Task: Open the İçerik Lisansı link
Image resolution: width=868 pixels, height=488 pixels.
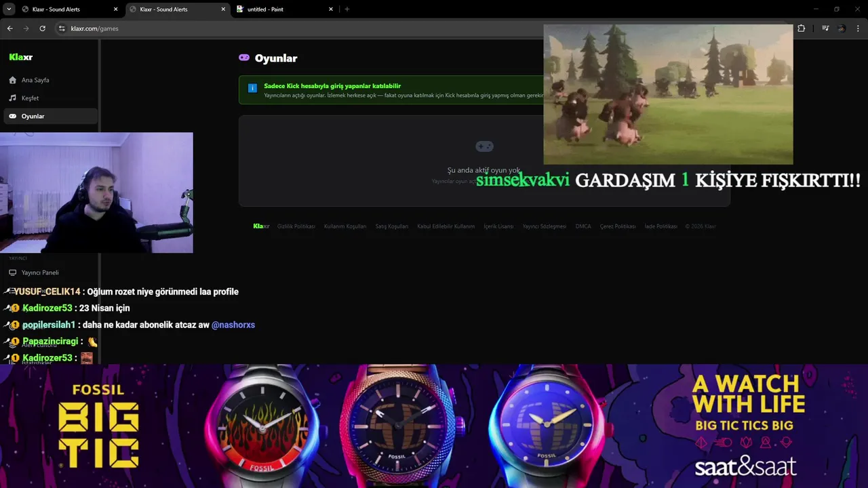Action: (x=498, y=226)
